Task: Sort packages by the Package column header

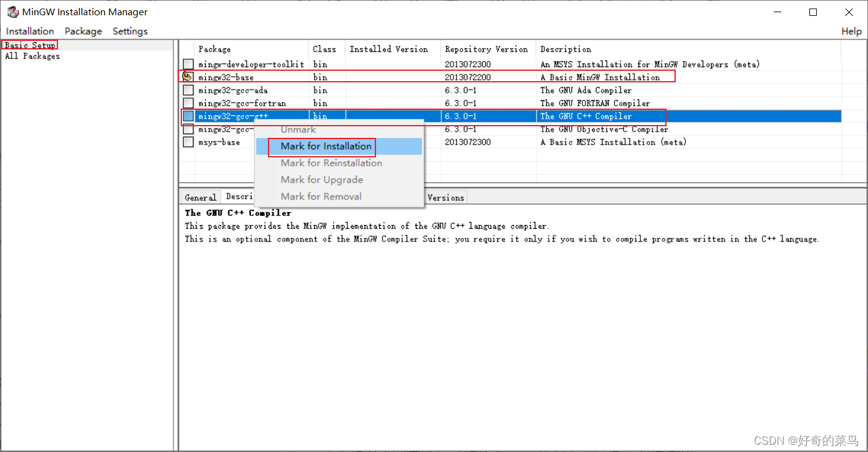Action: 212,49
